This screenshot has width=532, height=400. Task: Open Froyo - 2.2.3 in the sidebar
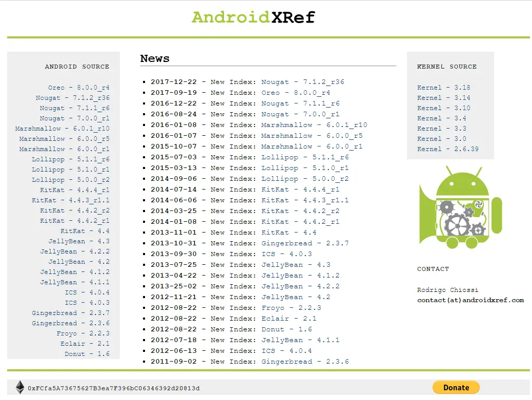(83, 333)
